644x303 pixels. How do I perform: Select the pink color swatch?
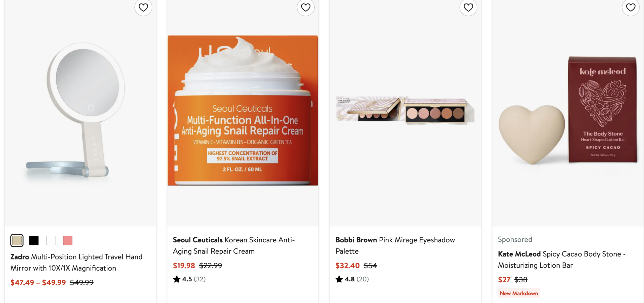point(67,240)
